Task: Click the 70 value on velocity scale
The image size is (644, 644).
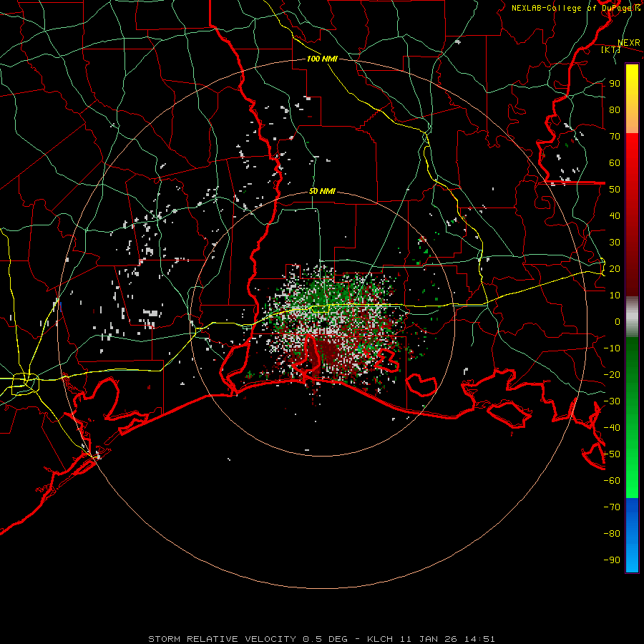Action: click(615, 137)
